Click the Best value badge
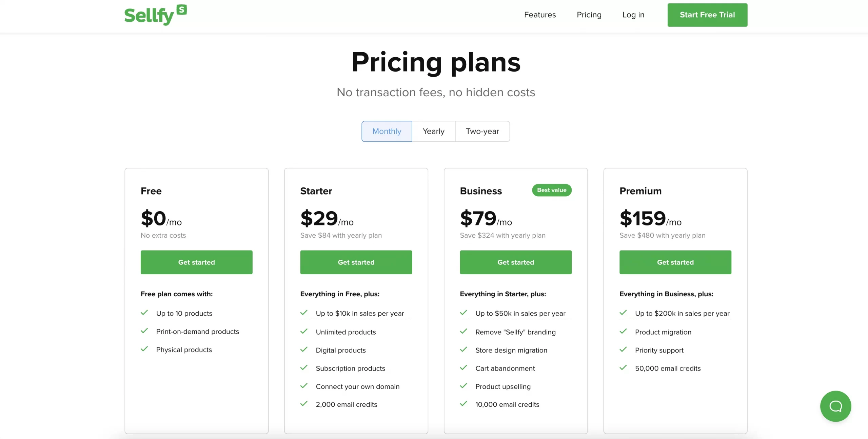Viewport: 868px width, 439px height. [552, 190]
